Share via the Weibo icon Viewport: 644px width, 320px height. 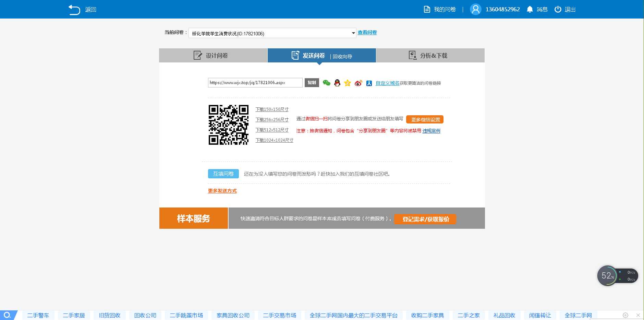pos(358,83)
